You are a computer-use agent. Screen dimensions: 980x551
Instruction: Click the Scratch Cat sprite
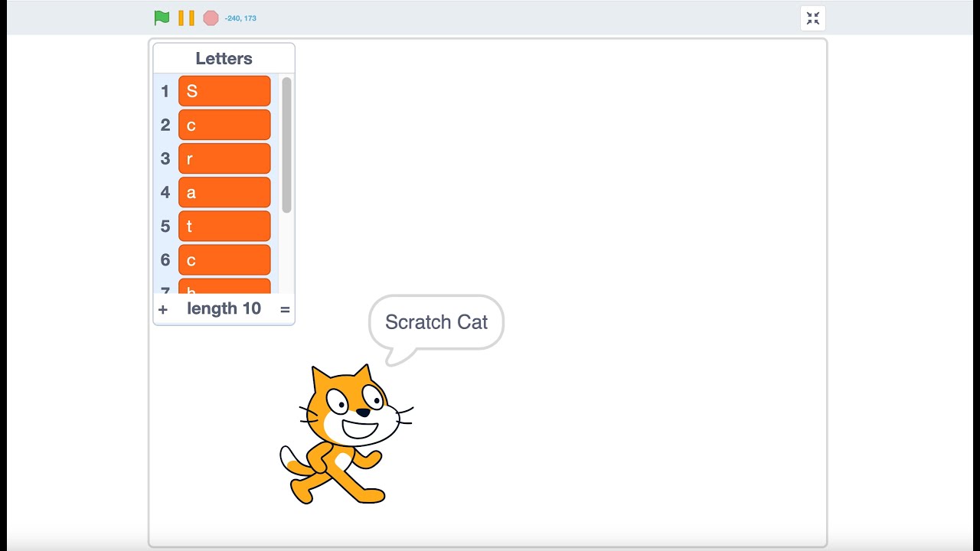[346, 434]
